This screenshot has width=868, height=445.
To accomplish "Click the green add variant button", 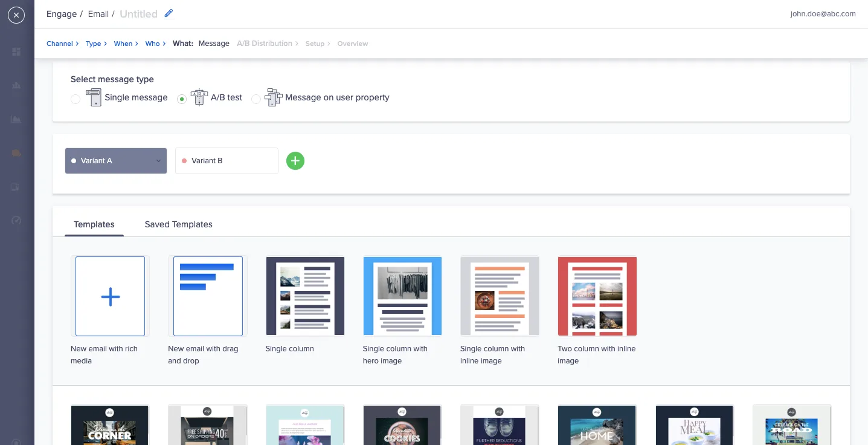I will pyautogui.click(x=295, y=161).
